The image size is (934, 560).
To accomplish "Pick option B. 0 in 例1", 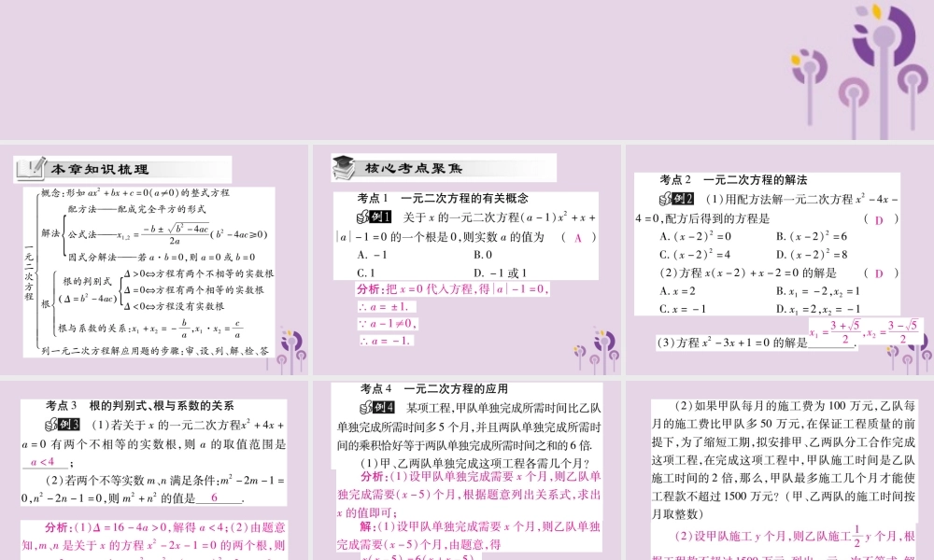I will tap(483, 256).
